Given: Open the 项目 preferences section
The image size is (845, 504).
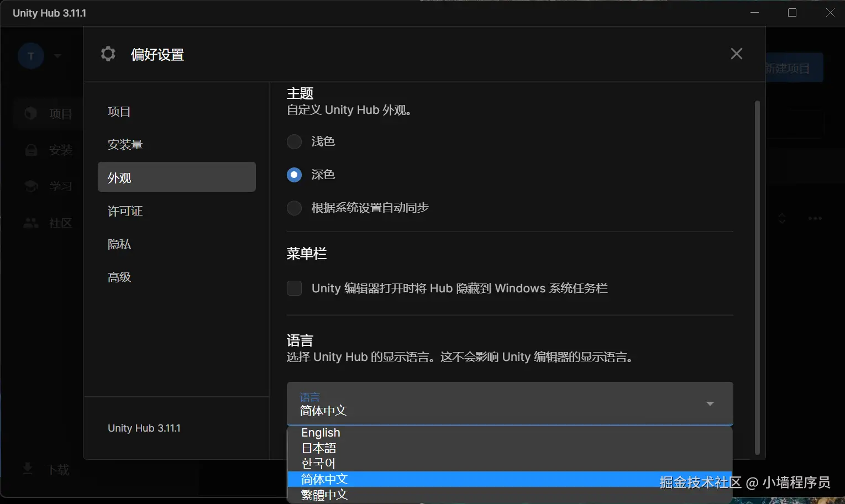Looking at the screenshot, I should 176,112.
